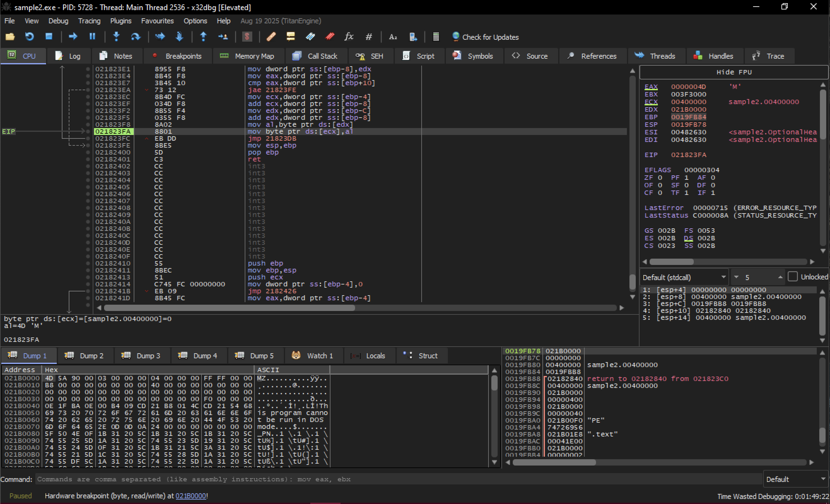Switch to the Symbols tab
This screenshot has width=830, height=504.
click(474, 56)
